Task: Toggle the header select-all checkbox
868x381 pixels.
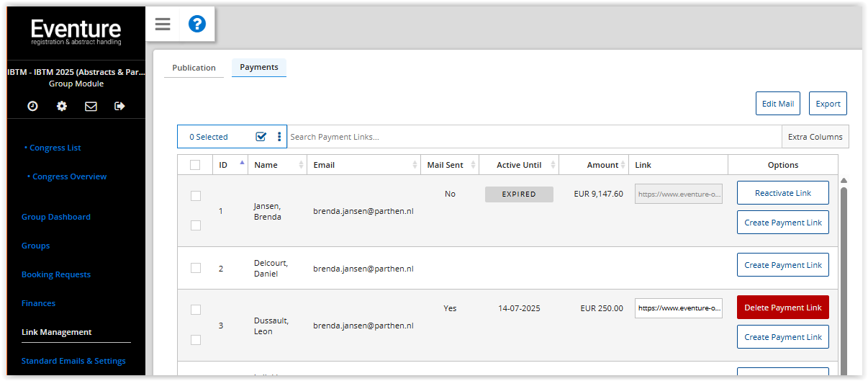Action: [x=195, y=165]
